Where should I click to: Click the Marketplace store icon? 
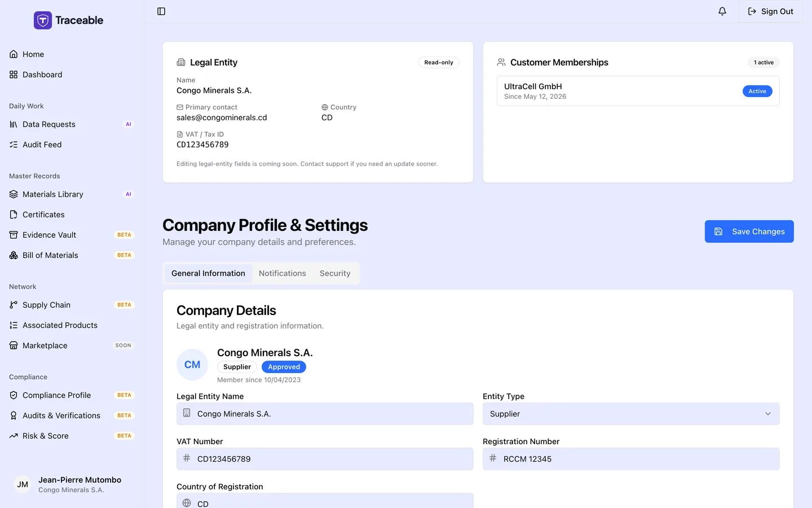click(x=14, y=345)
